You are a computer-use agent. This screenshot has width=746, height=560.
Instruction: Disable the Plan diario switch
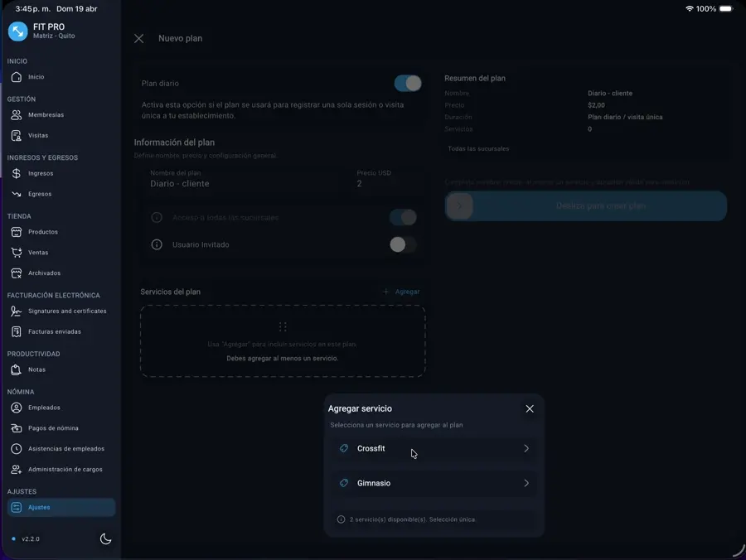[x=407, y=83]
